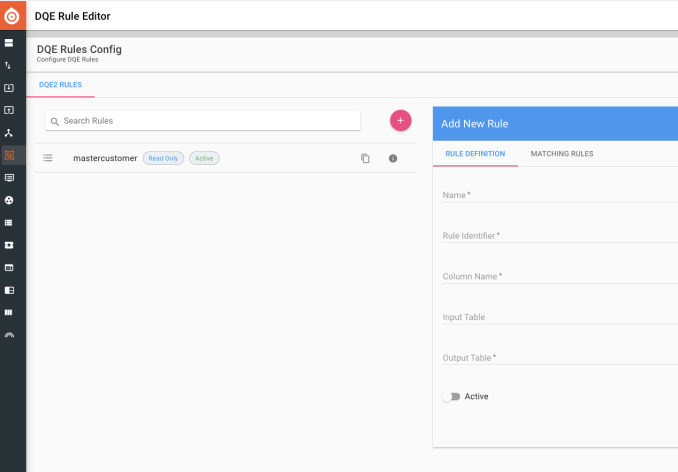Viewport: 678px width, 472px height.
Task: Select the Rule Definition tab
Action: point(475,154)
